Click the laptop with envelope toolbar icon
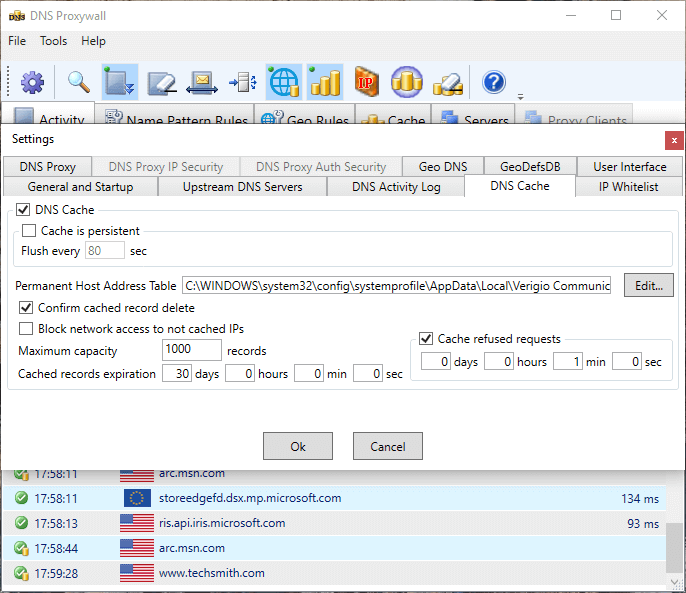 pos(202,82)
